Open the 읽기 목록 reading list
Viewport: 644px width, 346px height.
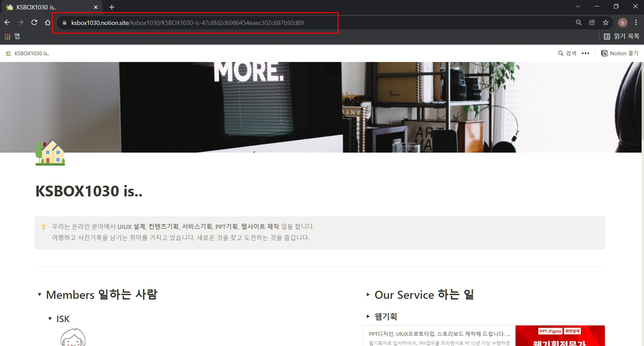click(621, 36)
